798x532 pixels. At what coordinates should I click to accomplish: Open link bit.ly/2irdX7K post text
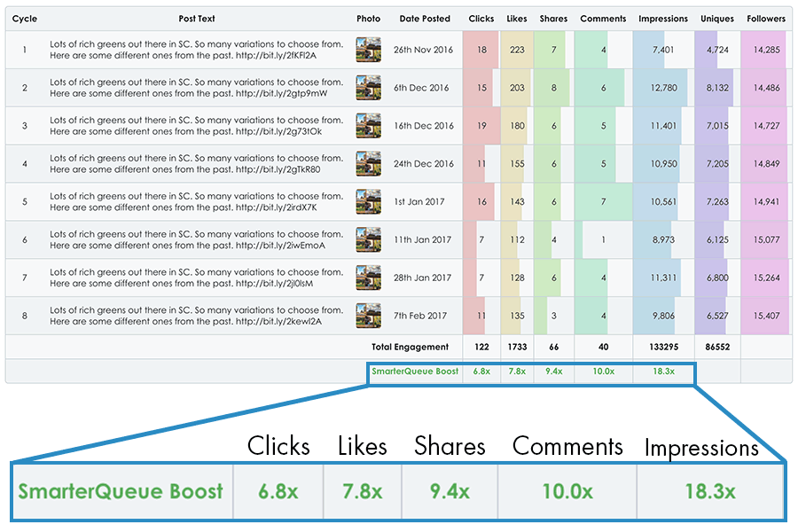click(x=277, y=207)
